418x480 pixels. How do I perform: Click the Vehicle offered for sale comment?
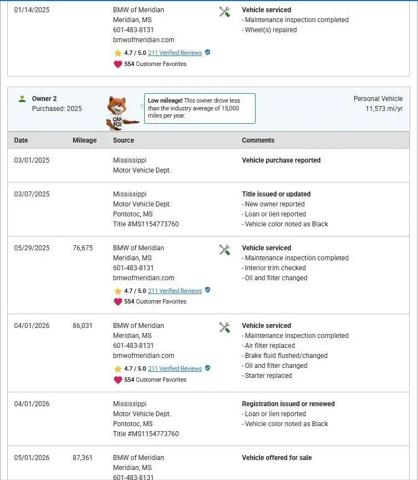point(277,458)
